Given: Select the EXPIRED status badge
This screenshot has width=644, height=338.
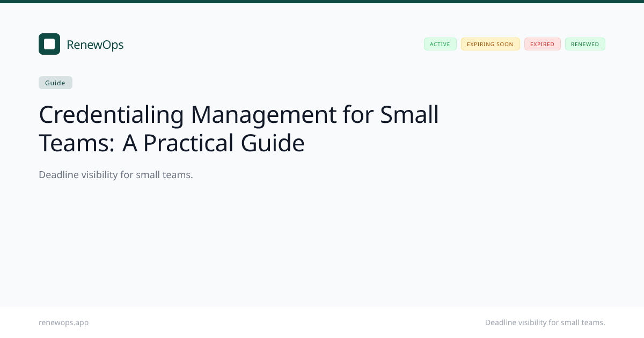Looking at the screenshot, I should (542, 44).
